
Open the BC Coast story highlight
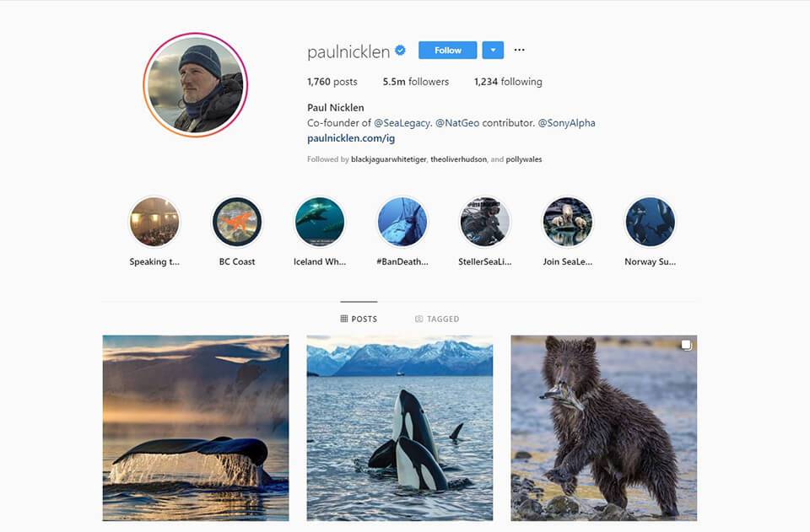coord(237,222)
